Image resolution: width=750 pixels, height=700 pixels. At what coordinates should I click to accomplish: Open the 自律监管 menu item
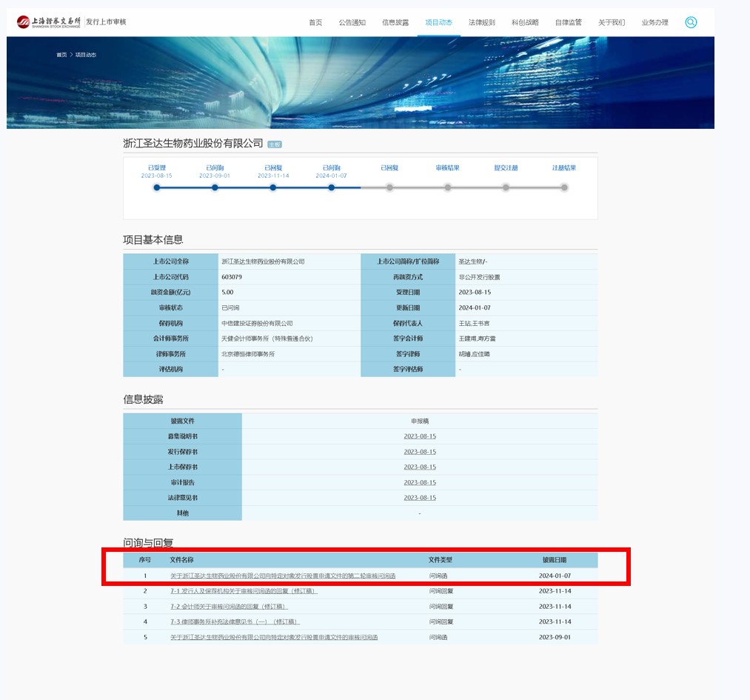[569, 22]
